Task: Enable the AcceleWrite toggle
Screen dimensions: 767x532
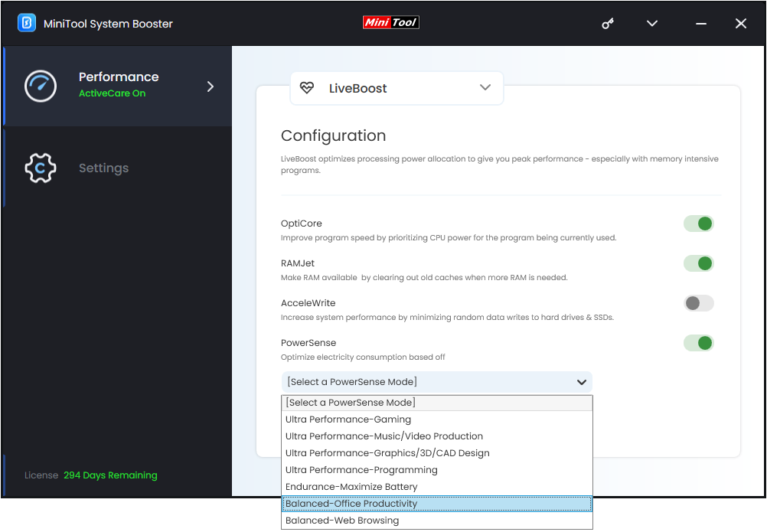Action: pos(699,303)
